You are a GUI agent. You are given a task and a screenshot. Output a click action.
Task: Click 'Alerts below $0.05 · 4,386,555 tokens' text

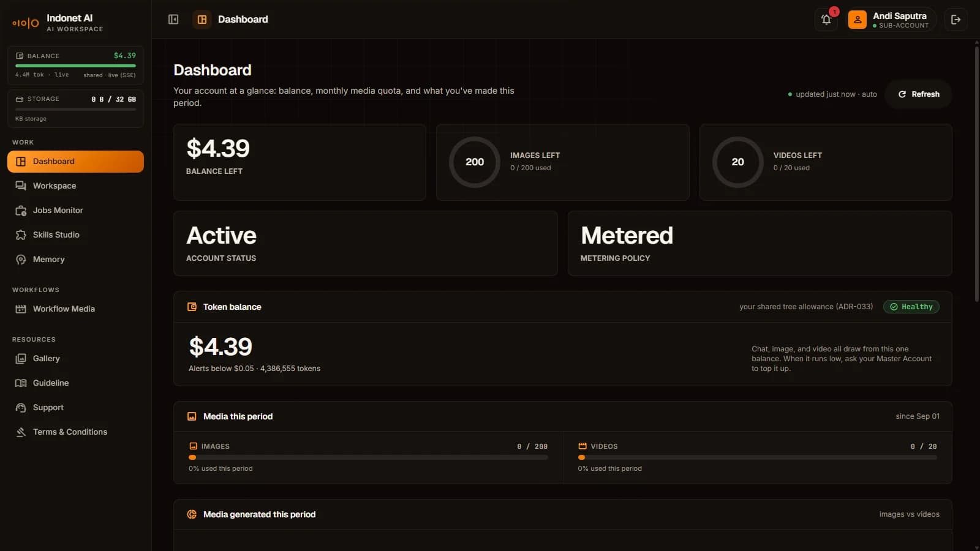(x=254, y=369)
